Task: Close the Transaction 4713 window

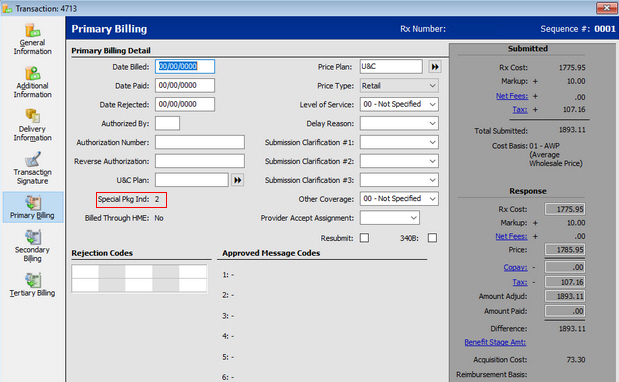Action: tap(606, 8)
